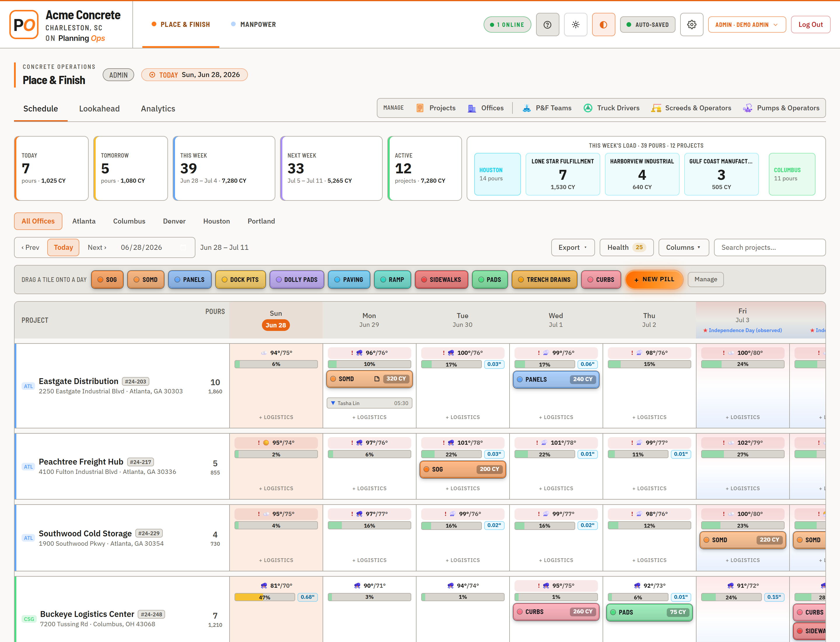Click the New Pill button
This screenshot has width=840, height=642.
pyautogui.click(x=654, y=280)
